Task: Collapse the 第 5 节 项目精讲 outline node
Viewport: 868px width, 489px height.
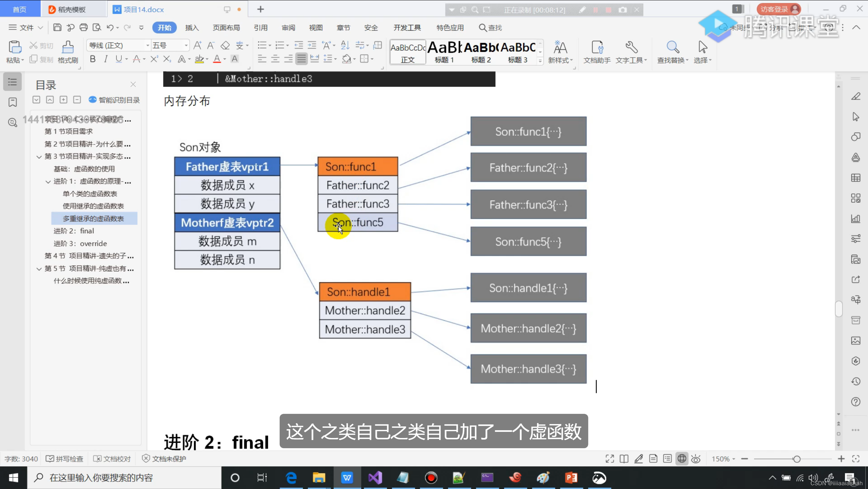Action: (x=39, y=269)
